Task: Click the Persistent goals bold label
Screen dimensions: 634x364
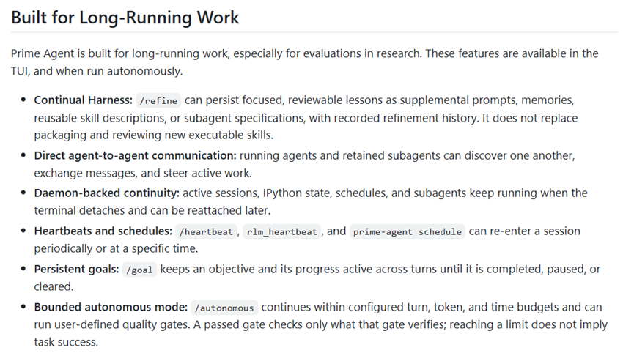Action: click(76, 269)
